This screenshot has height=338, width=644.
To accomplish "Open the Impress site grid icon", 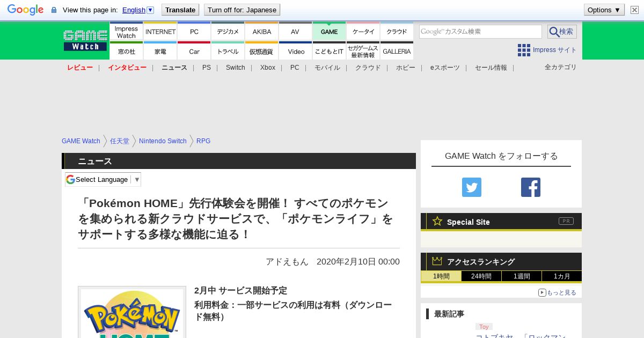I will (x=524, y=50).
